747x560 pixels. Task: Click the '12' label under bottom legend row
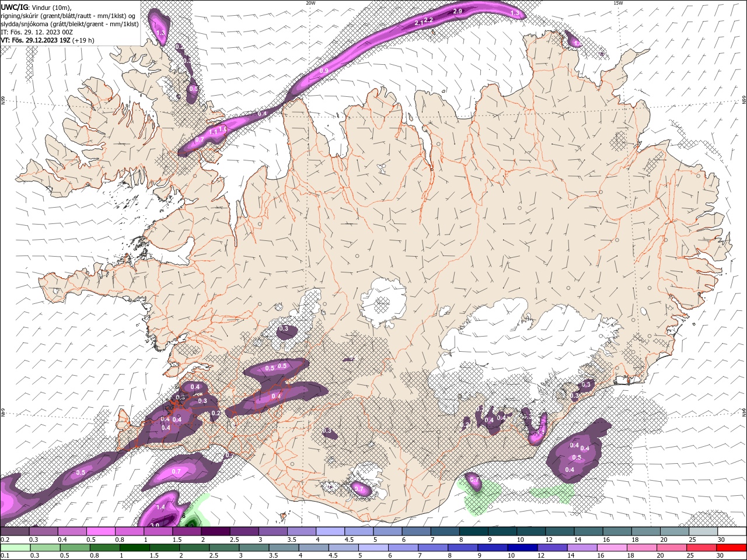point(540,556)
